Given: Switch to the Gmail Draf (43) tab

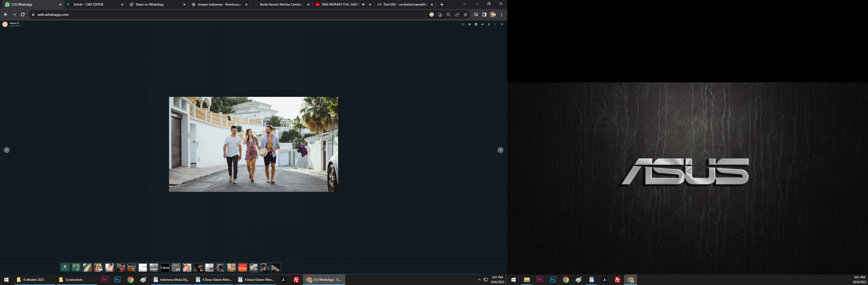Looking at the screenshot, I should 405,4.
